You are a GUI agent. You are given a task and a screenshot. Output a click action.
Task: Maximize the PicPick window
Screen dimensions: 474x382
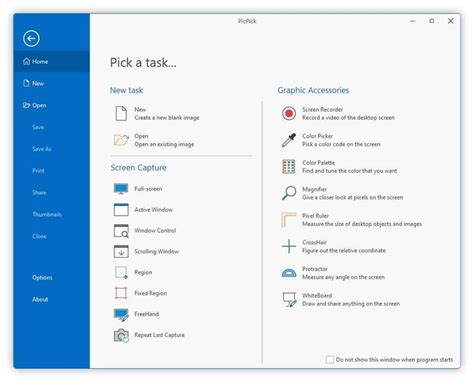tap(432, 21)
